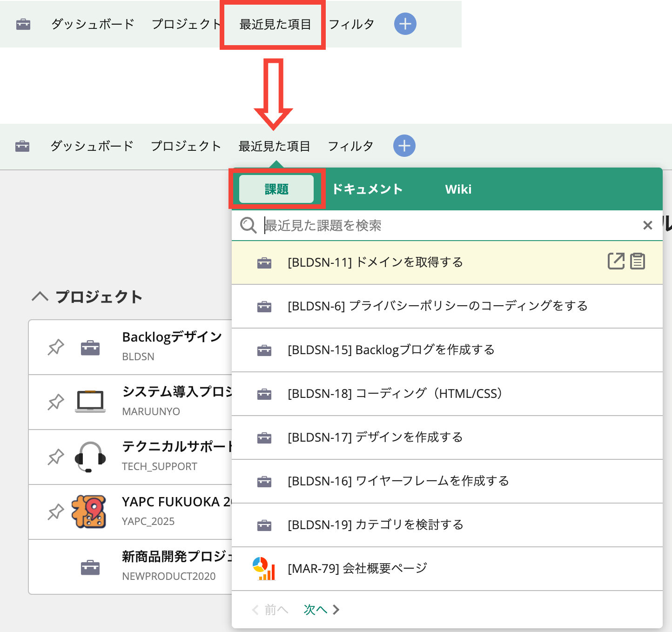Click the blue plus button in the lower navigation bar
Image resolution: width=672 pixels, height=632 pixels.
click(404, 146)
